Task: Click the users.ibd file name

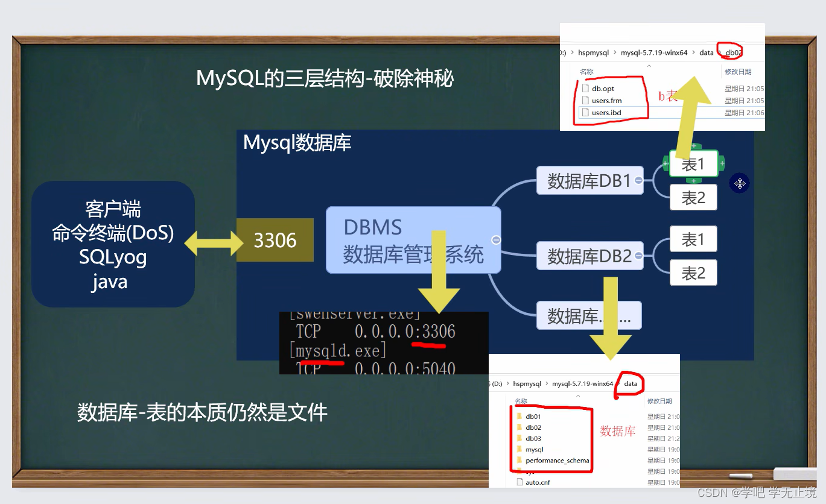Action: 606,113
